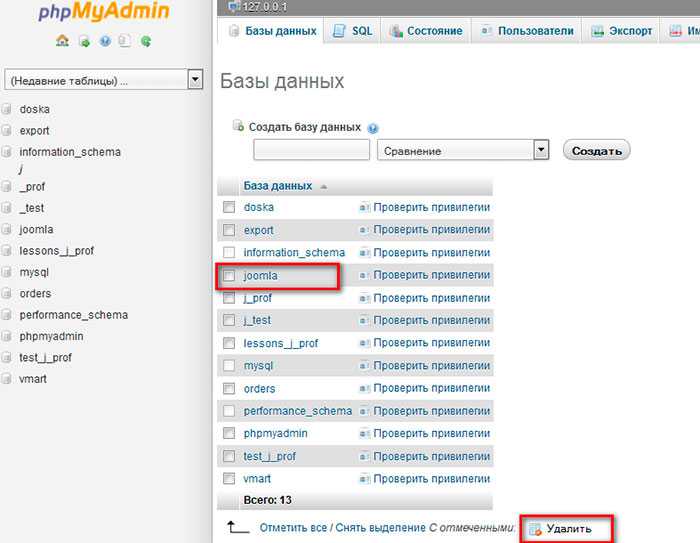Open the Экспорт tab
This screenshot has width=700, height=543.
click(x=621, y=31)
